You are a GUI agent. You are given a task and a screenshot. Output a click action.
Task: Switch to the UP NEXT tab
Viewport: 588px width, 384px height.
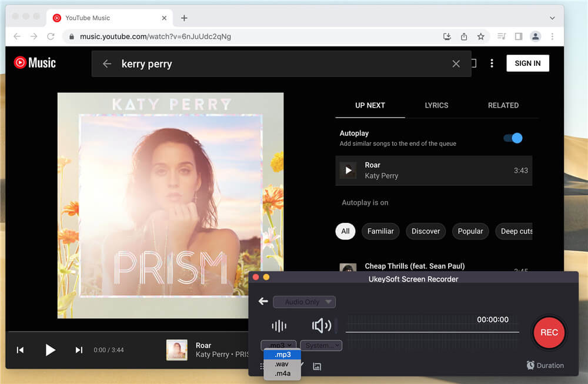370,105
